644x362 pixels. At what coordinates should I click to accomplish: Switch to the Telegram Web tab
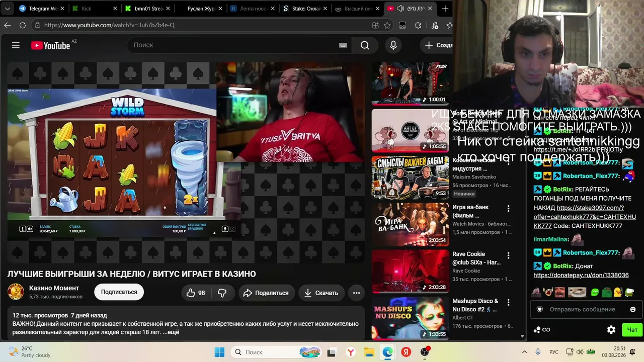point(42,9)
